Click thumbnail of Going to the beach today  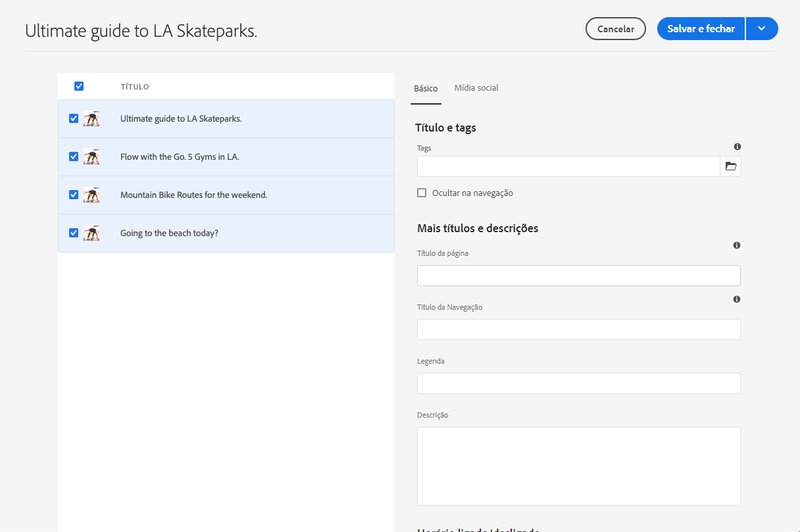coord(91,233)
